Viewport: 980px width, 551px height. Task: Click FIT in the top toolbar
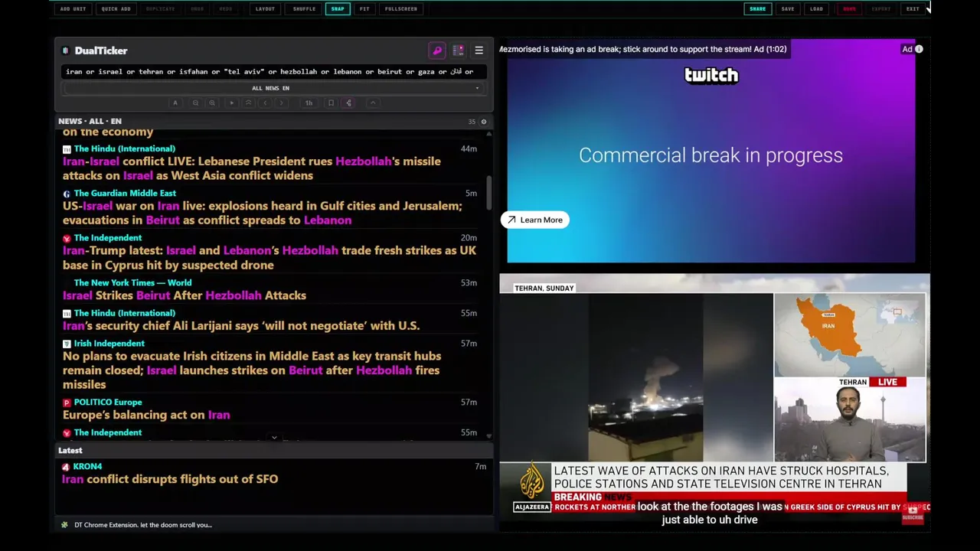(x=364, y=8)
